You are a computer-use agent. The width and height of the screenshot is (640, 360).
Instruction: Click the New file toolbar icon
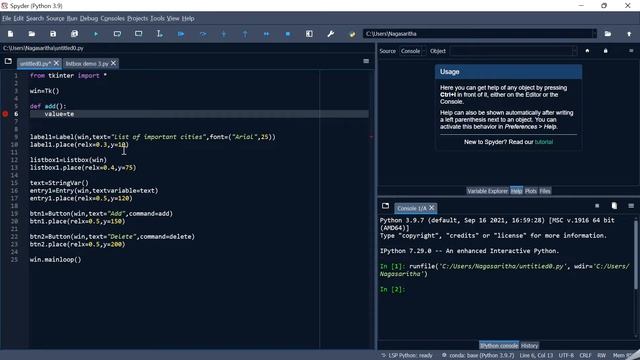tap(11, 34)
